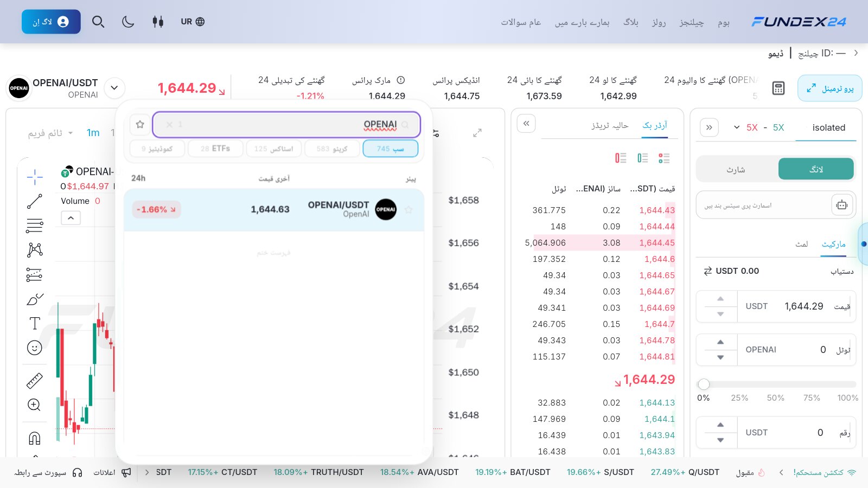The height and width of the screenshot is (488, 868).
Task: Click the order amount percentage slider handle
Action: click(704, 384)
